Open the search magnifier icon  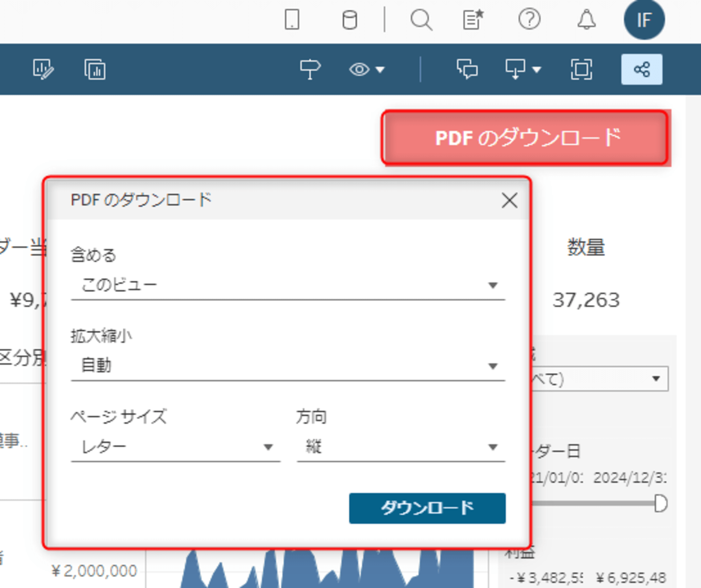421,20
